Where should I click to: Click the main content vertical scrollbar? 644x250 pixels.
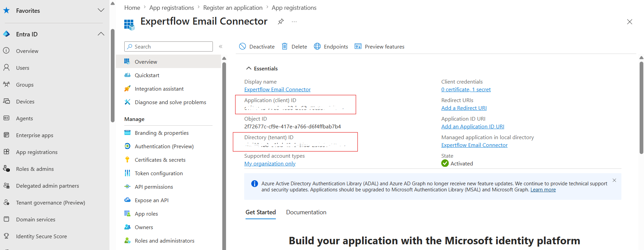click(x=641, y=108)
